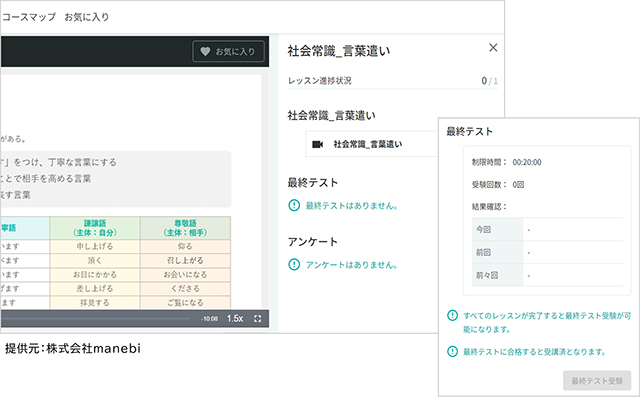Screen dimensions: 640x397
Task: Click the 最終テストはありません notice
Action: 351,206
